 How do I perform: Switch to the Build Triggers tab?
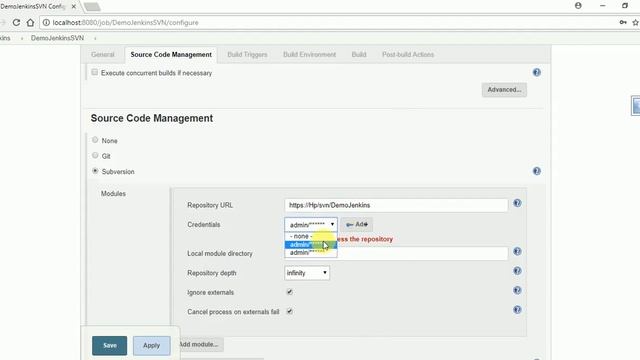247,54
